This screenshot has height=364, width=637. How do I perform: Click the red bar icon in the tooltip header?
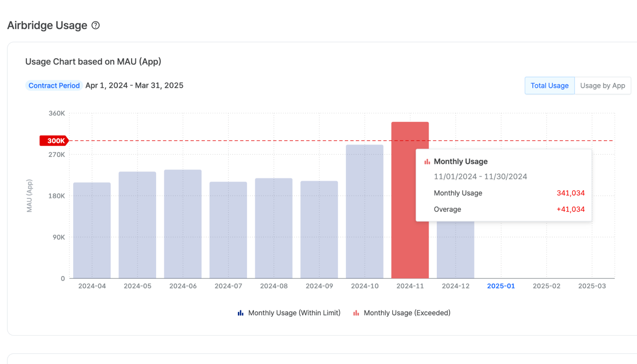(427, 162)
